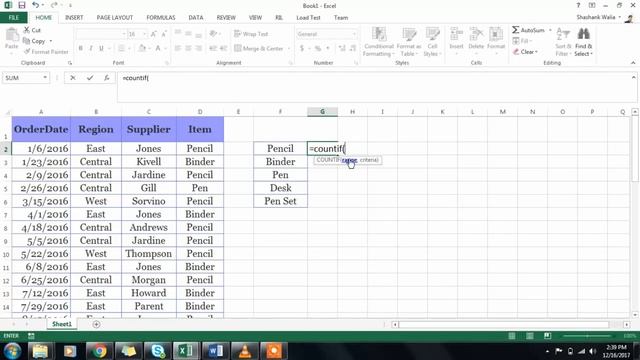Open the AutoSum dropdown arrow
This screenshot has height=360, width=640.
click(550, 30)
